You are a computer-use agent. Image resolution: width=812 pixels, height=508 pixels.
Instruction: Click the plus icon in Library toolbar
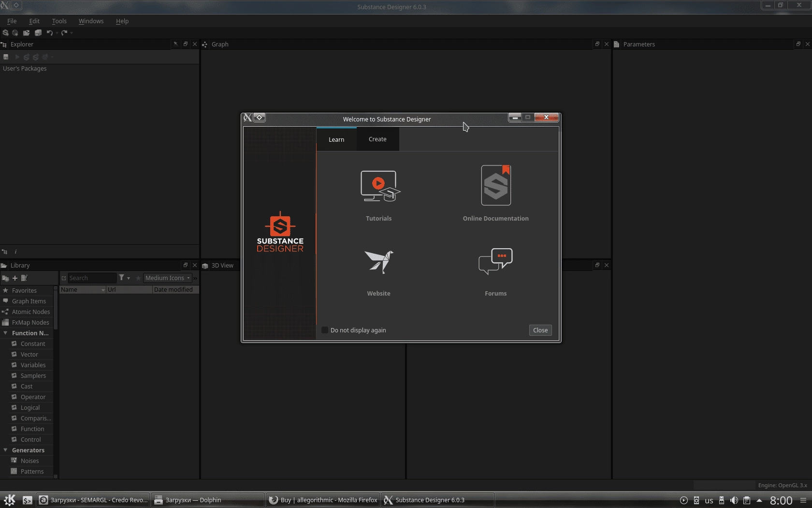pos(15,278)
